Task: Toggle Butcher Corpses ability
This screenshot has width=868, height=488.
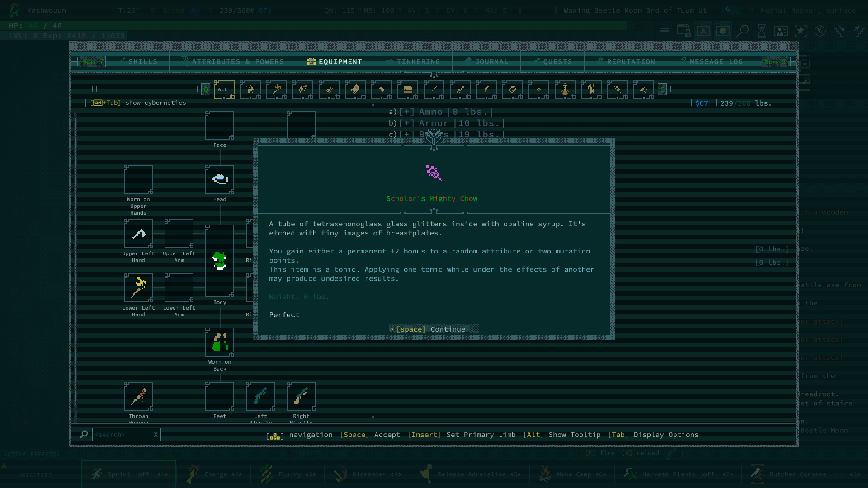Action: click(805, 474)
